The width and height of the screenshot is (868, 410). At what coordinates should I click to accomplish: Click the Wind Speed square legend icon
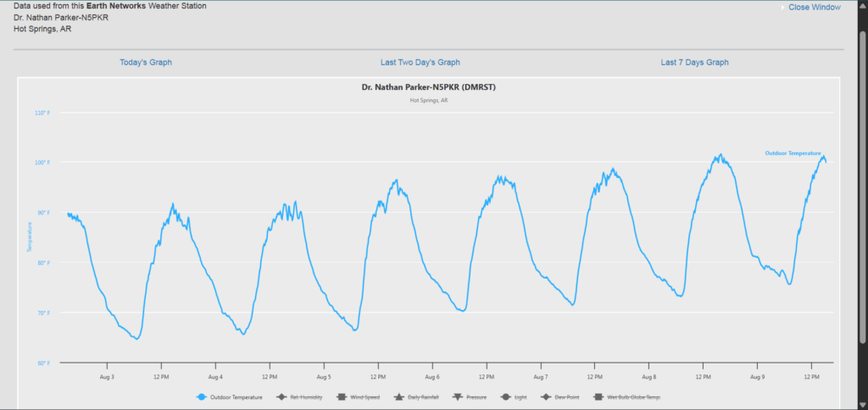[x=338, y=396]
